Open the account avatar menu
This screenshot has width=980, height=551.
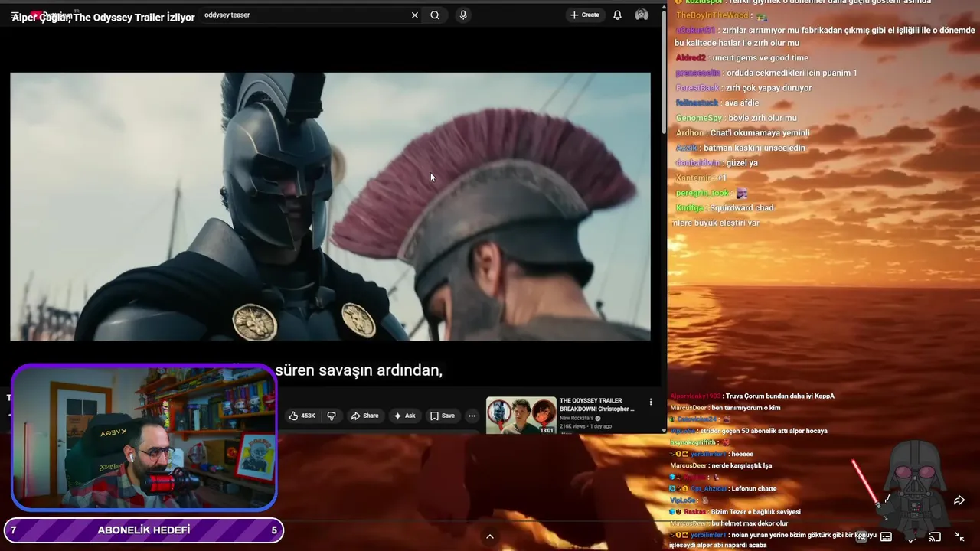(642, 15)
